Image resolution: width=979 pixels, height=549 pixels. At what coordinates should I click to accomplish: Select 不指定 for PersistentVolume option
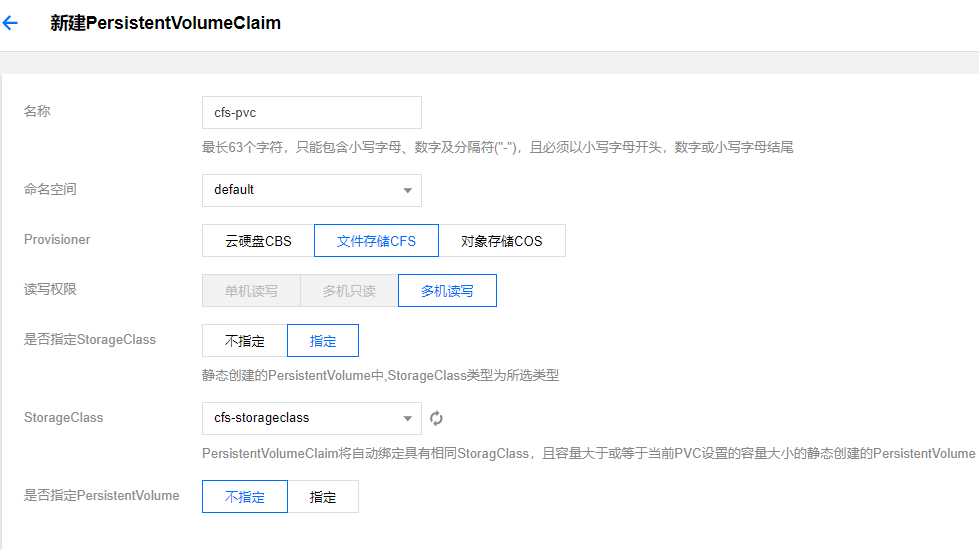tap(245, 497)
